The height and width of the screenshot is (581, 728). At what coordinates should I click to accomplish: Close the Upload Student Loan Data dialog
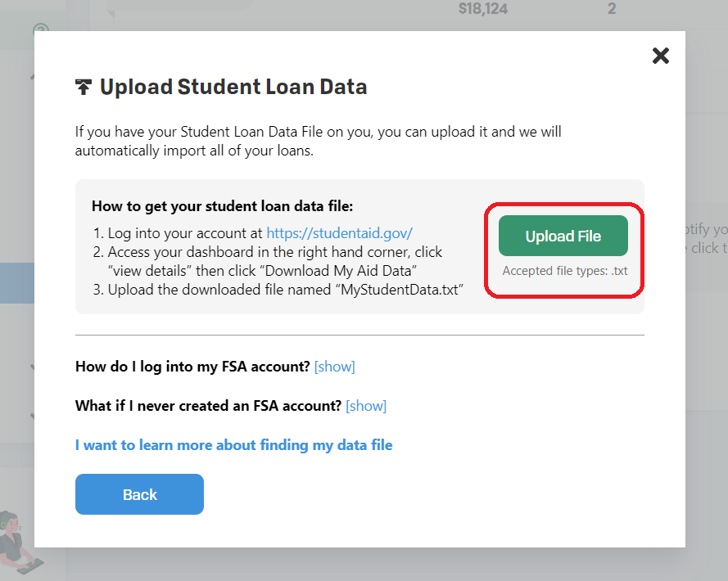[660, 56]
